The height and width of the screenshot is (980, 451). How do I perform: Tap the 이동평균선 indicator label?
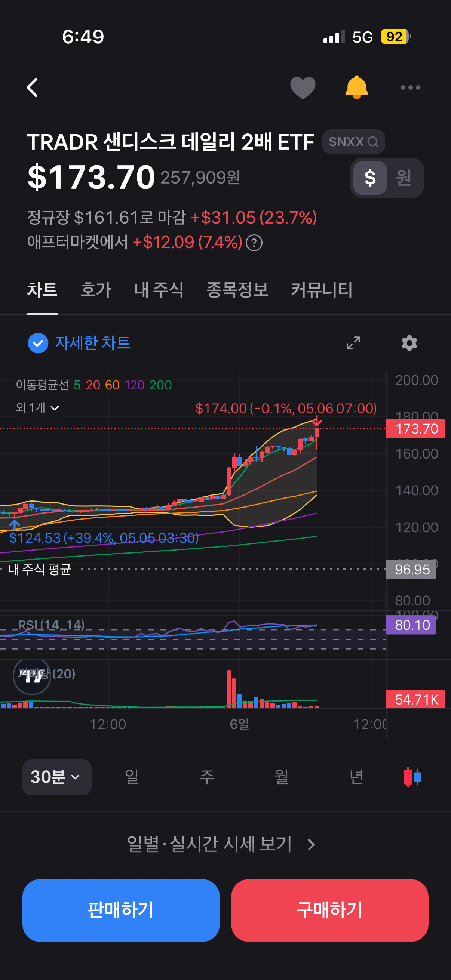pos(42,385)
